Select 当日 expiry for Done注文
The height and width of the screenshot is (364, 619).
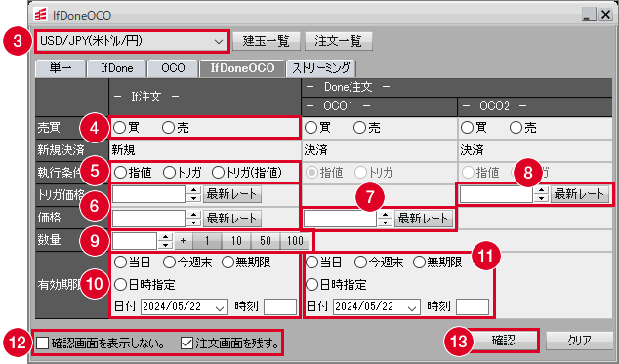311,263
